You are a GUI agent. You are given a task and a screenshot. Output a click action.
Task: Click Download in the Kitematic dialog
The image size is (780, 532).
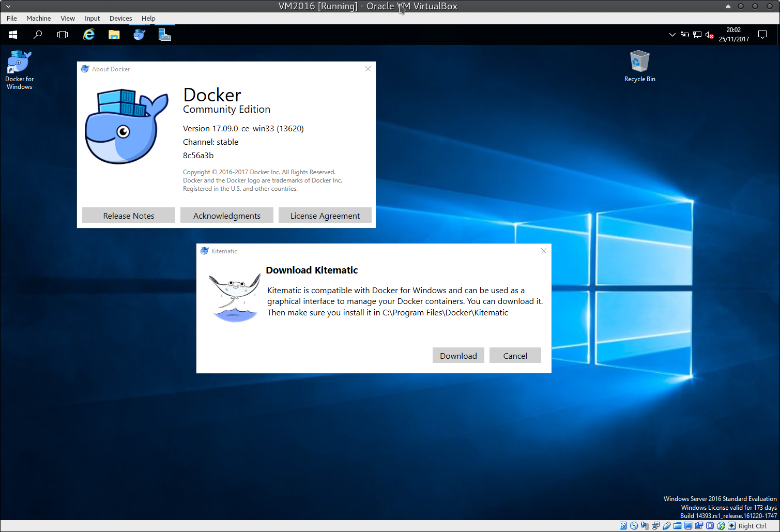458,356
